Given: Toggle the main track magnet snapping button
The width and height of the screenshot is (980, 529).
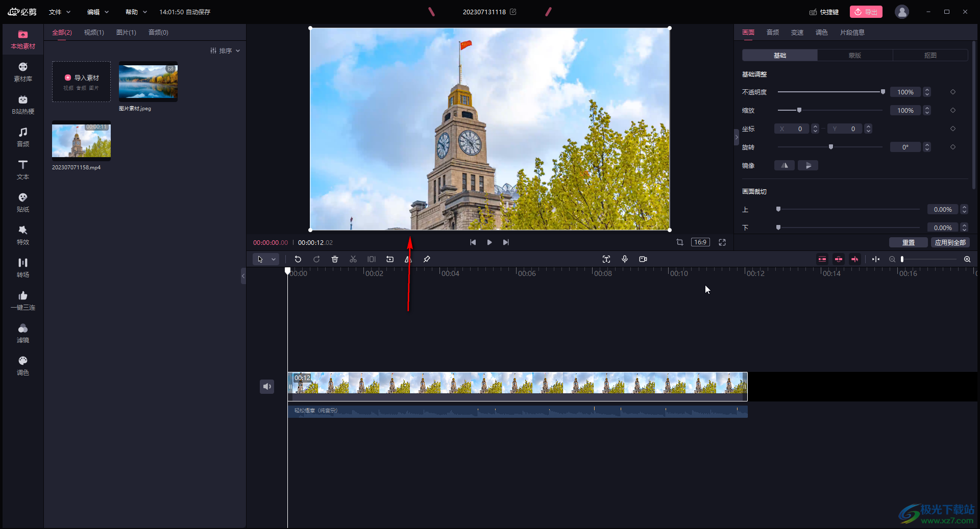Looking at the screenshot, I should (x=822, y=259).
